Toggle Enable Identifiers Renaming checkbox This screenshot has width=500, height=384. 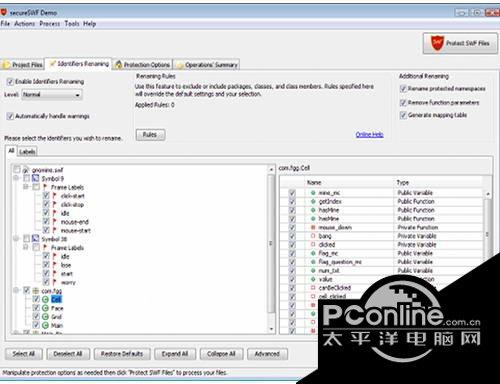10,82
